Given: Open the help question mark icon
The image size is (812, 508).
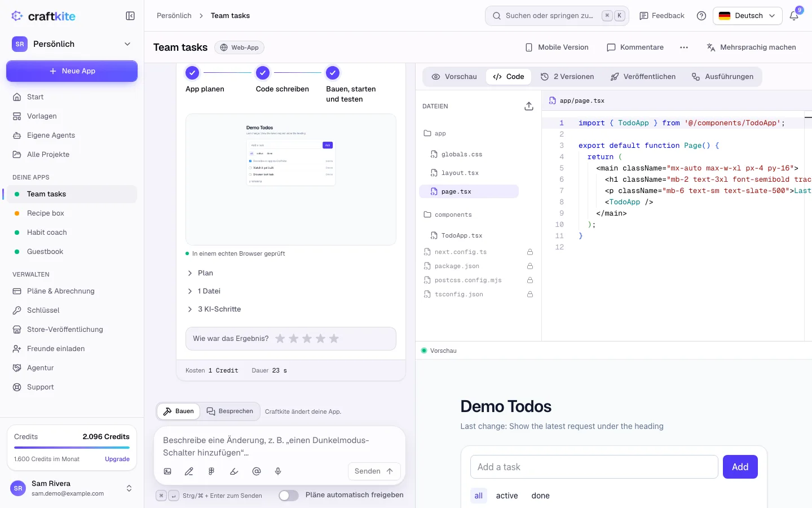Looking at the screenshot, I should pos(701,16).
